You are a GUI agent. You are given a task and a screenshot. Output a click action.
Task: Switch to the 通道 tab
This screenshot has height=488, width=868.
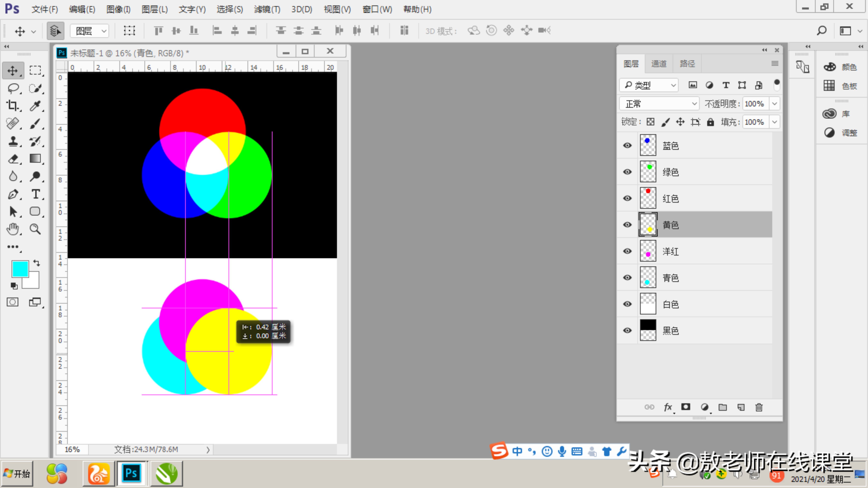pos(658,64)
